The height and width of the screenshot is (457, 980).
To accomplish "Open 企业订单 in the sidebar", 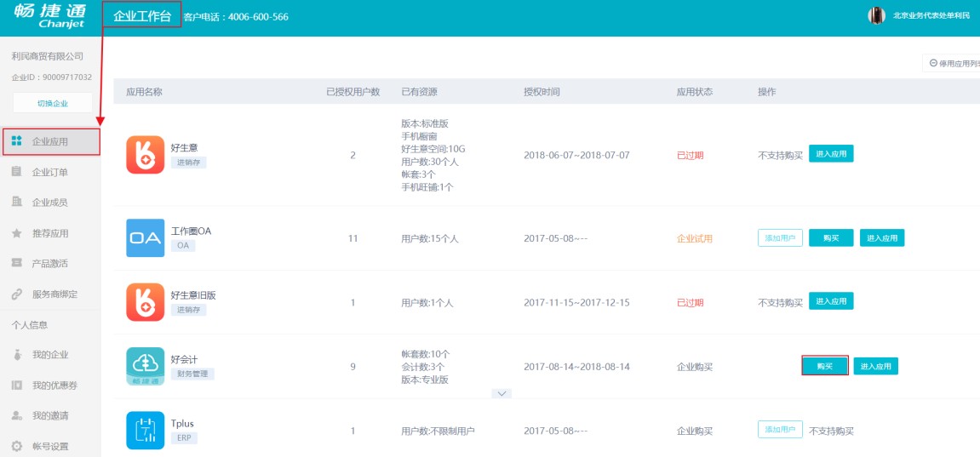I will (50, 172).
